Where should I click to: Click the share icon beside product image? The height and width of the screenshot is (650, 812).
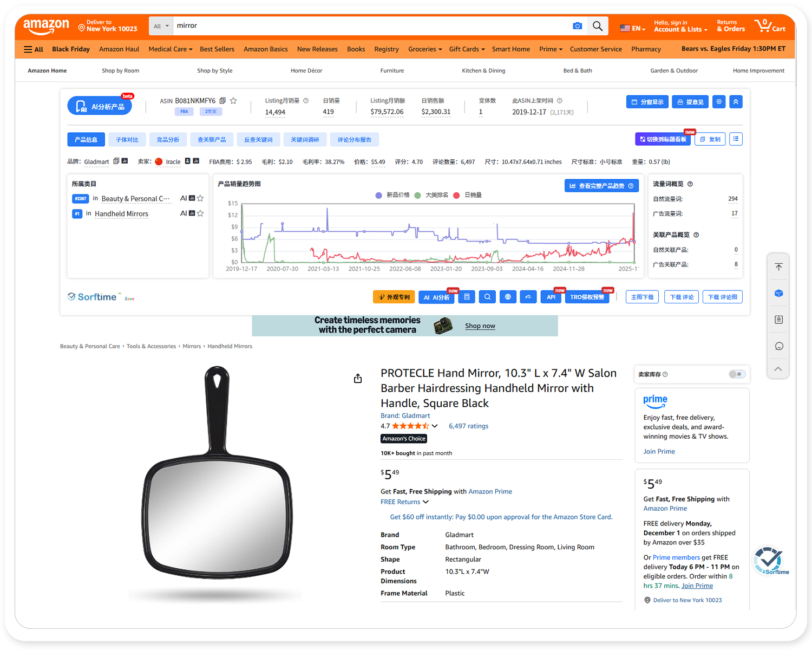coord(358,379)
